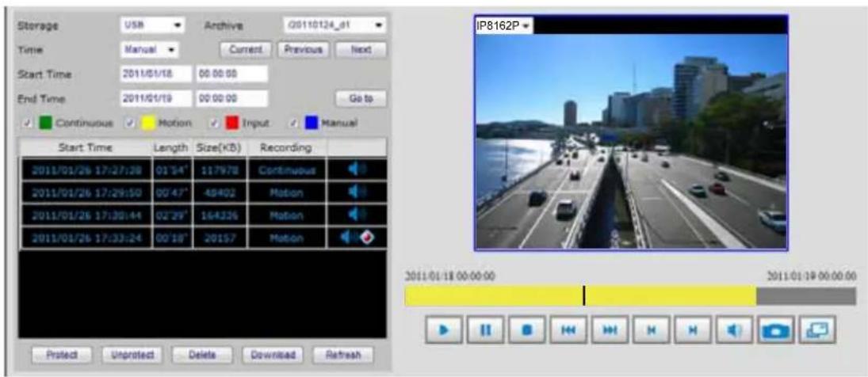Viewport: 868px width, 377px height.
Task: Click the End Time date field
Action: coord(156,98)
